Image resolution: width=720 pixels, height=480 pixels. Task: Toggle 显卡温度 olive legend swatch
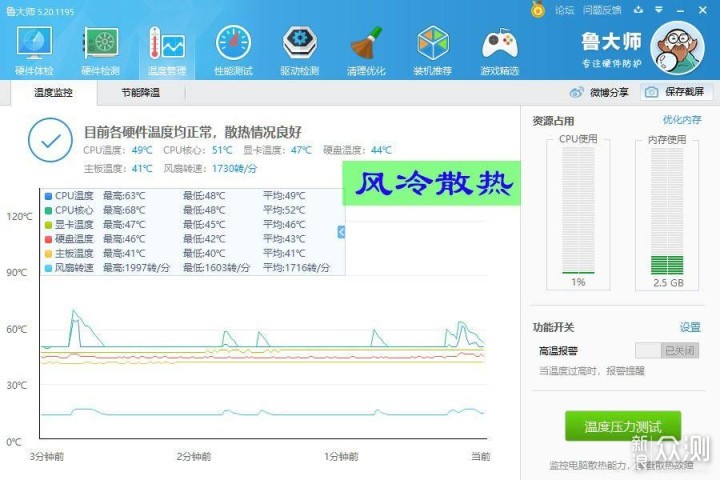(x=48, y=225)
